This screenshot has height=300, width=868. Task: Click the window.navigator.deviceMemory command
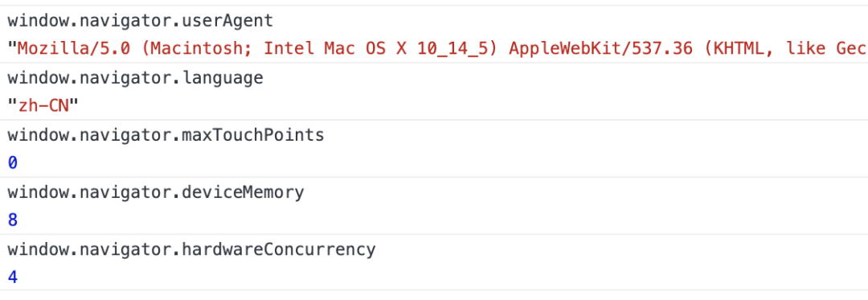click(156, 192)
